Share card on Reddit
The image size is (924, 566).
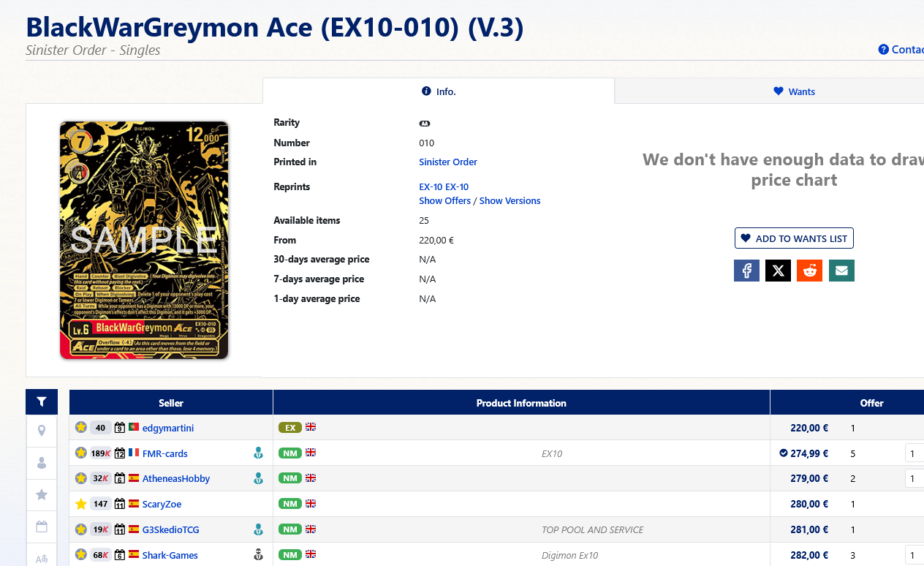coord(809,271)
